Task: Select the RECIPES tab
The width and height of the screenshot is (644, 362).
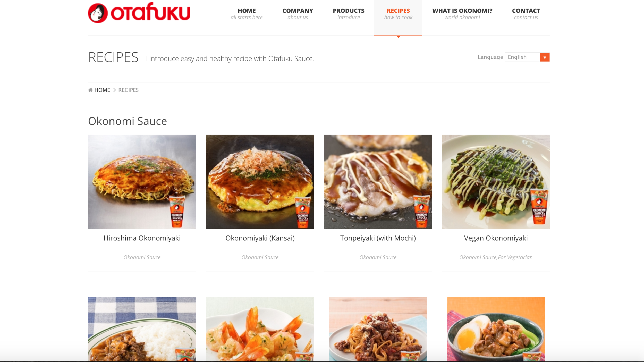Action: [x=398, y=14]
